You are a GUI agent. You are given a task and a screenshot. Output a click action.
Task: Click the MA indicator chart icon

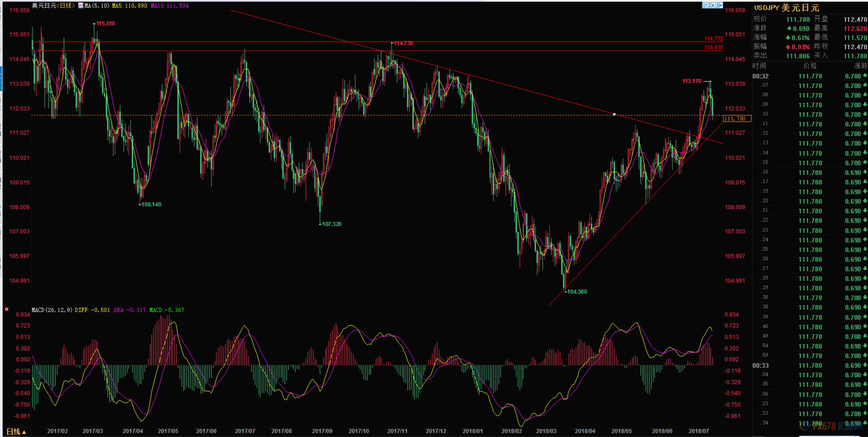[81, 5]
